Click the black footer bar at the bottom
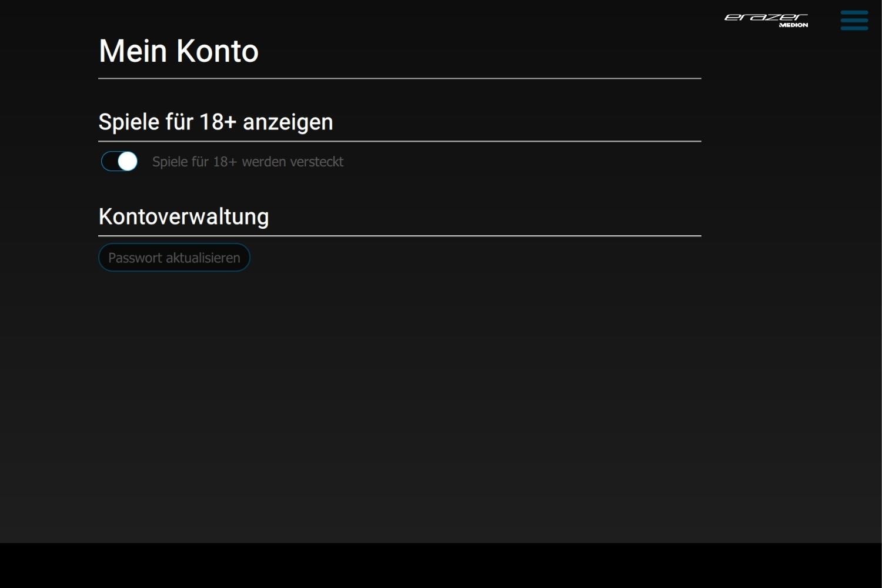The height and width of the screenshot is (588, 882). 441,565
